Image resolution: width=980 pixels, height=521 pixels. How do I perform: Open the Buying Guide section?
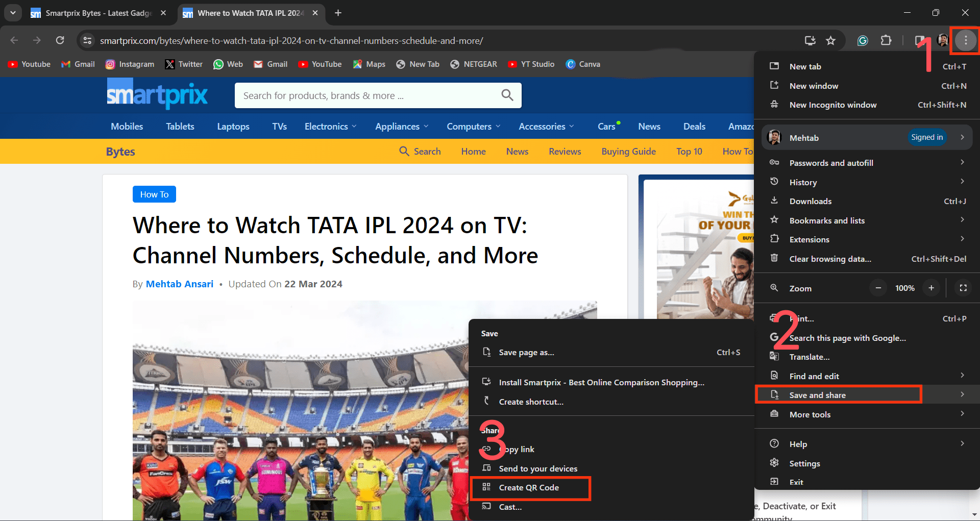coord(628,152)
